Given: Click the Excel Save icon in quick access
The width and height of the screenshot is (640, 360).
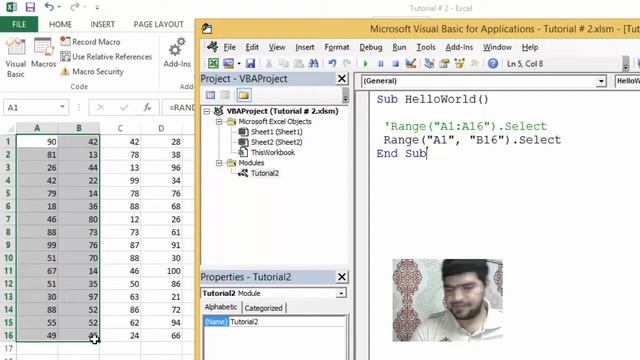Looking at the screenshot, I should [30, 7].
